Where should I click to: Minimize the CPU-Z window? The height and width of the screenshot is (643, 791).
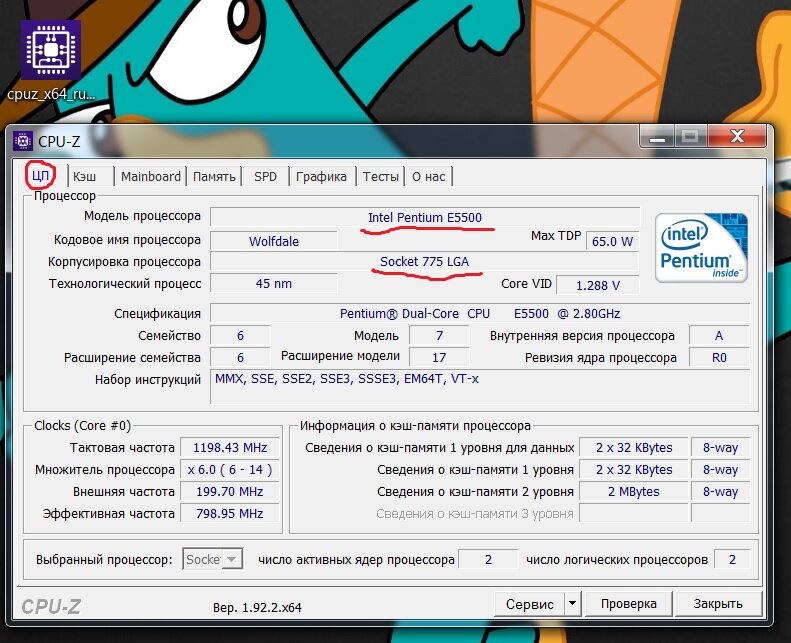coord(657,136)
